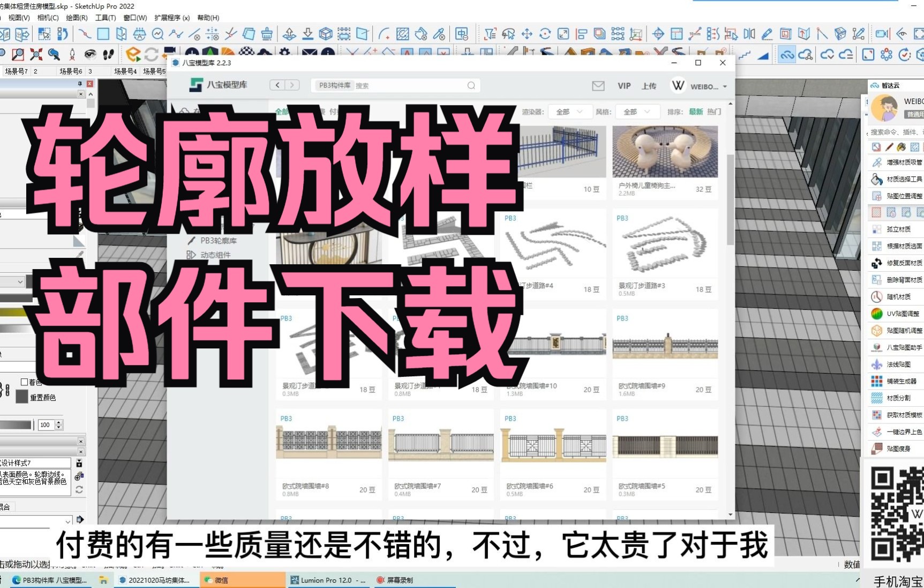This screenshot has height=588, width=924.
Task: Select the Walk footprints tool
Action: tap(108, 54)
